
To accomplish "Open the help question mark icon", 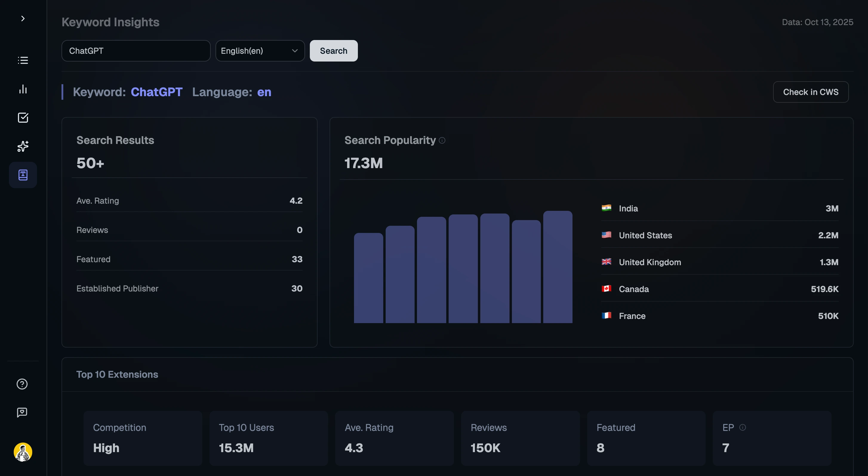I will 22,384.
